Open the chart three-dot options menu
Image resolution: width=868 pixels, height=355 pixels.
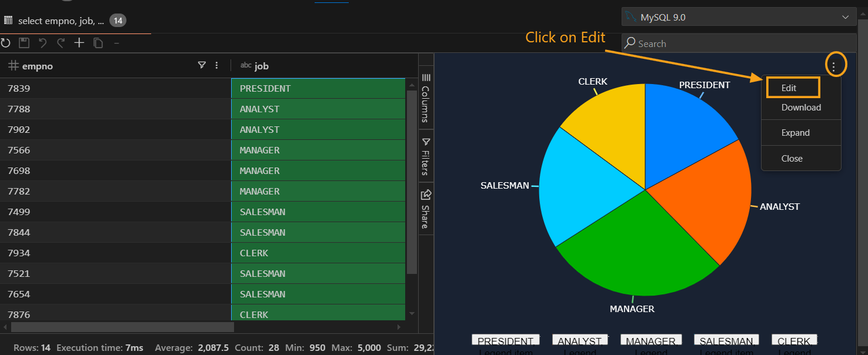pyautogui.click(x=836, y=65)
